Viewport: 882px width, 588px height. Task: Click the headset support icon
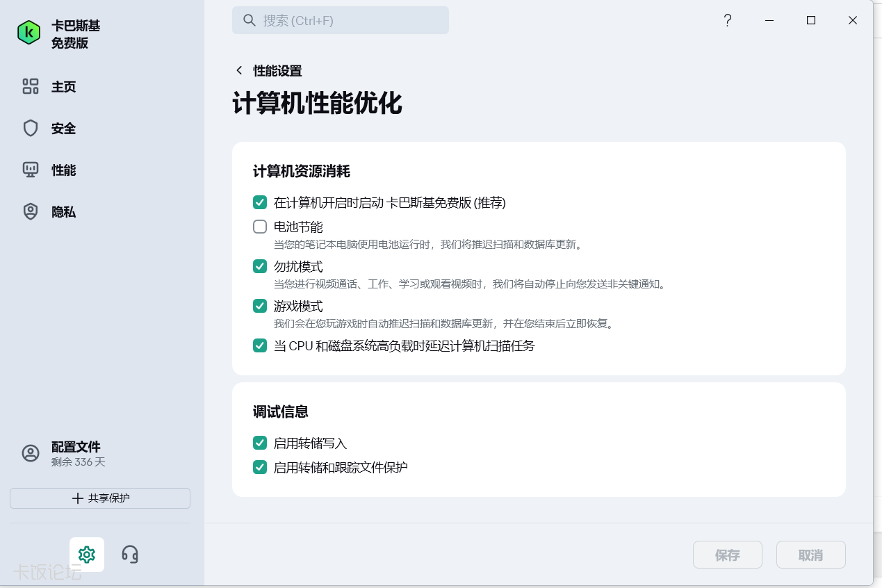tap(130, 554)
